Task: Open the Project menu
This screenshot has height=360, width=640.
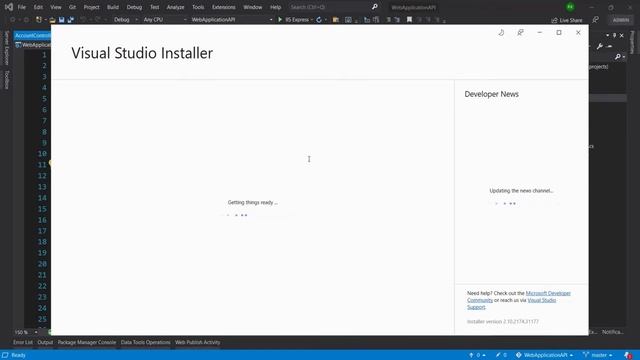Action: tap(91, 7)
